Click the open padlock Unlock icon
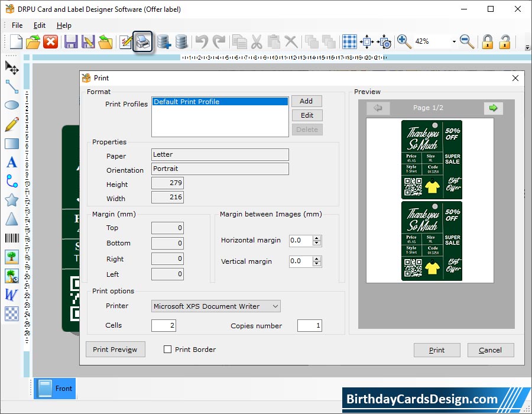Screen dimensions: 532x414 tap(505, 42)
